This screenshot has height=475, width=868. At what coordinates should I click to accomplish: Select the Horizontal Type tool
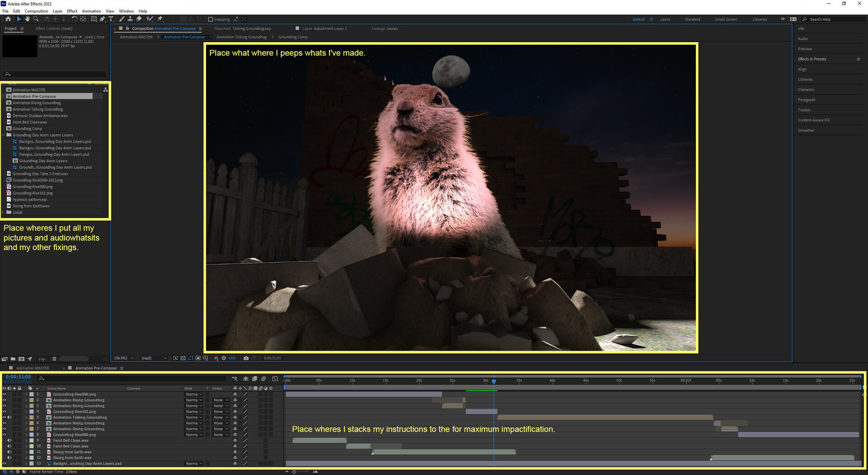(111, 19)
